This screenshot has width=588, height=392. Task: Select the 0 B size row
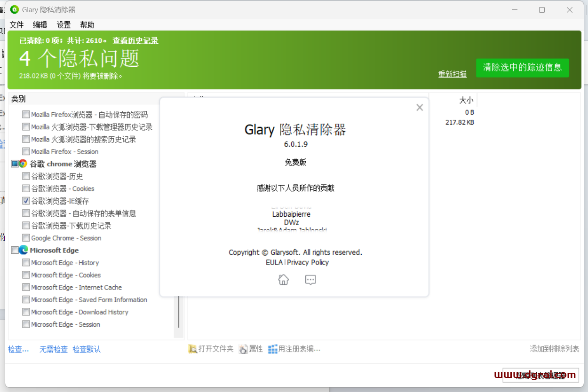coord(469,112)
